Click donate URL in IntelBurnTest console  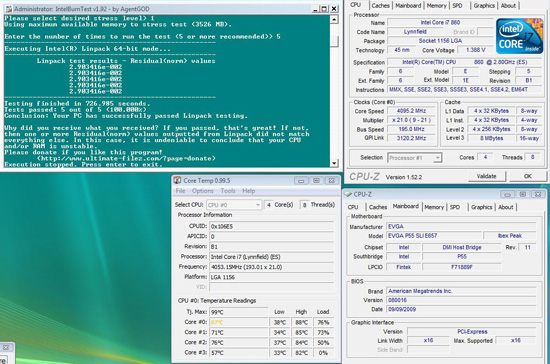126,159
